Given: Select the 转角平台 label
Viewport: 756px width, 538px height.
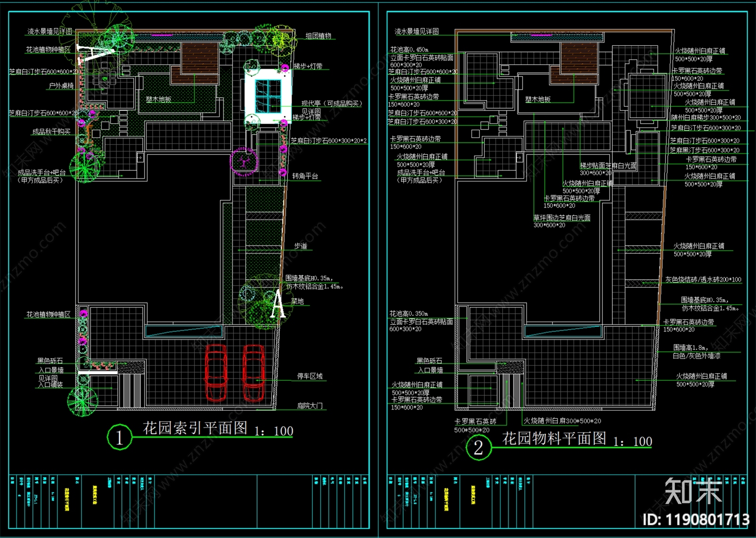Looking at the screenshot, I should coord(305,176).
